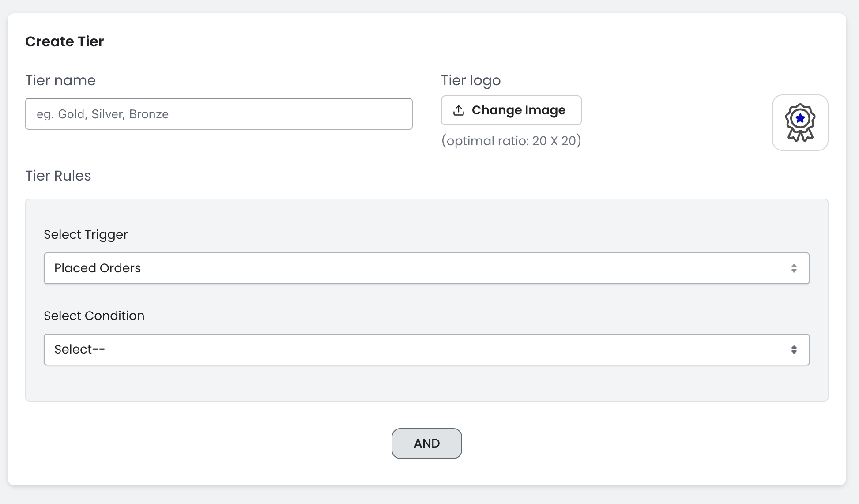Open the Select Condition combo box
The image size is (859, 504).
(426, 350)
